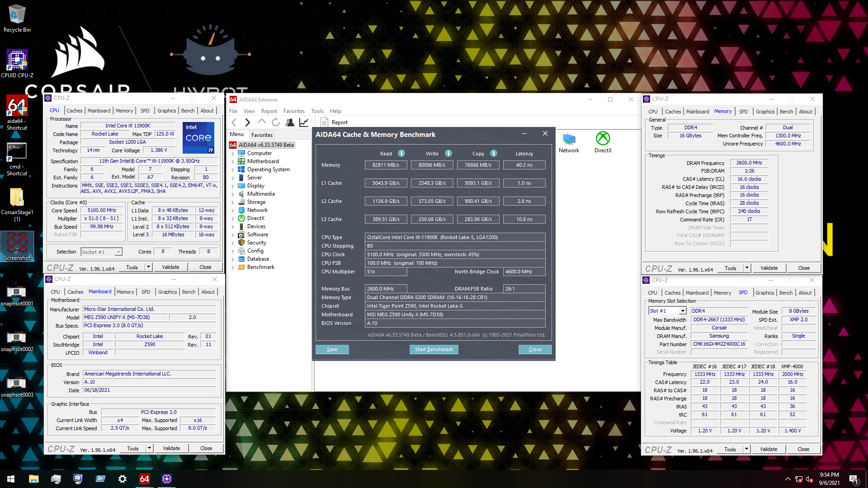Image resolution: width=868 pixels, height=488 pixels.
Task: Switch to Favorites tab in AIDA64 sidebar
Action: (262, 135)
